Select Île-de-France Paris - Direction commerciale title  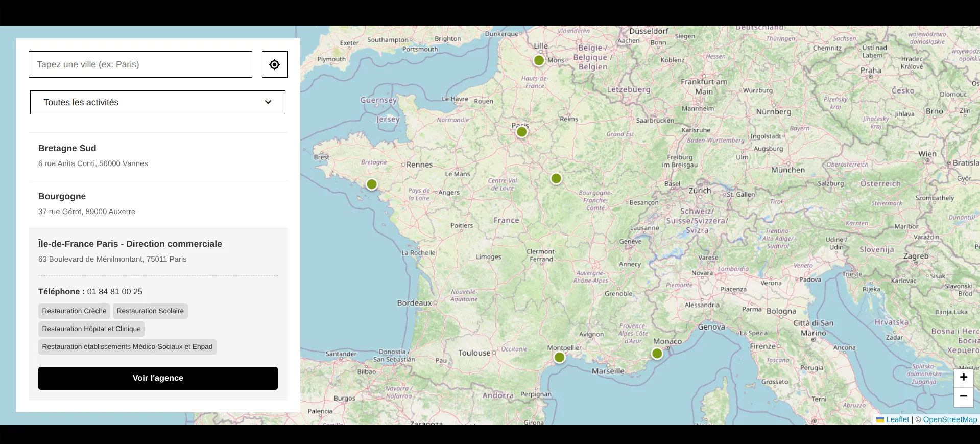point(130,244)
